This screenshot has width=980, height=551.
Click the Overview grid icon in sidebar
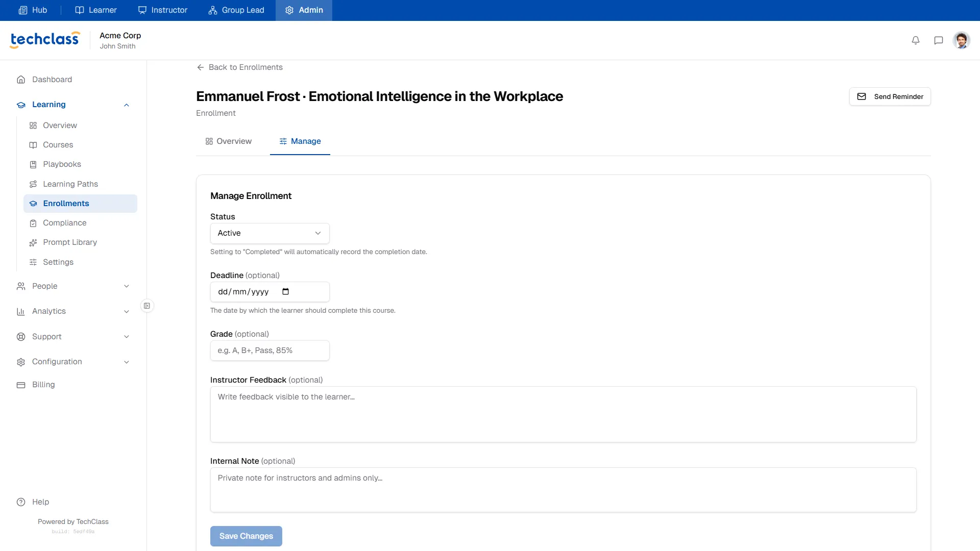pos(33,126)
